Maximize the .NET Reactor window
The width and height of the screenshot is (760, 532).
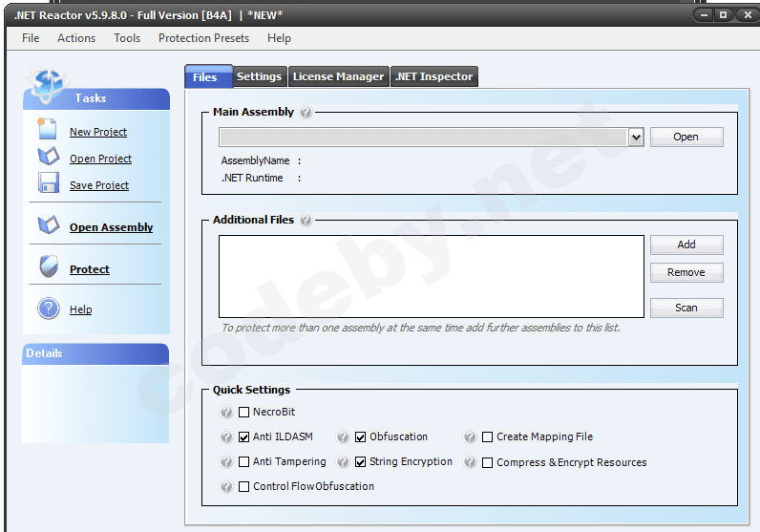click(723, 15)
